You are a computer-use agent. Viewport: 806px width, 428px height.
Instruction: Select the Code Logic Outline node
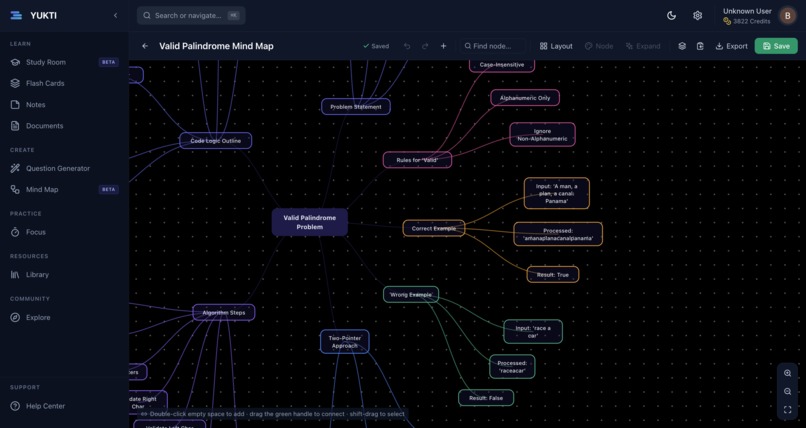tap(216, 141)
